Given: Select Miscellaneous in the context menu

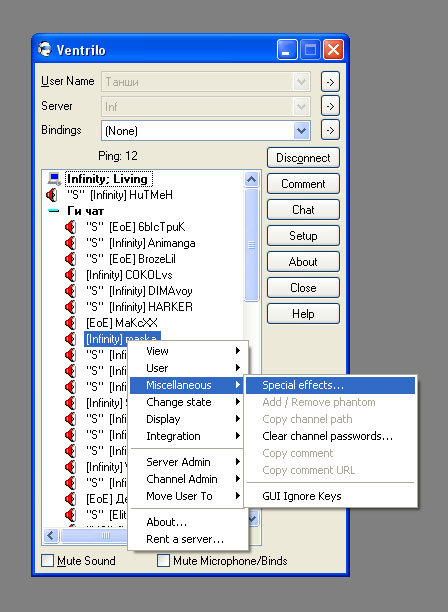Looking at the screenshot, I should click(187, 385).
